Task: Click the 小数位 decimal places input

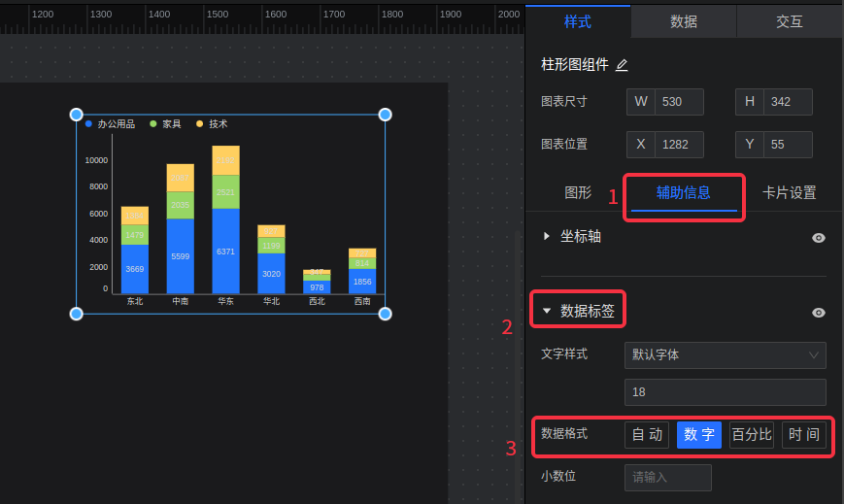Action: click(667, 478)
